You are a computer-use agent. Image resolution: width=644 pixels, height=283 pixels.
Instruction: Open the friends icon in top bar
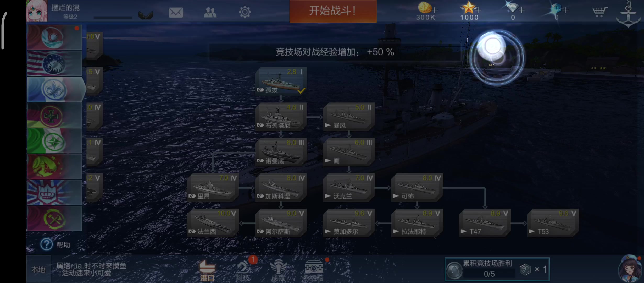click(210, 12)
